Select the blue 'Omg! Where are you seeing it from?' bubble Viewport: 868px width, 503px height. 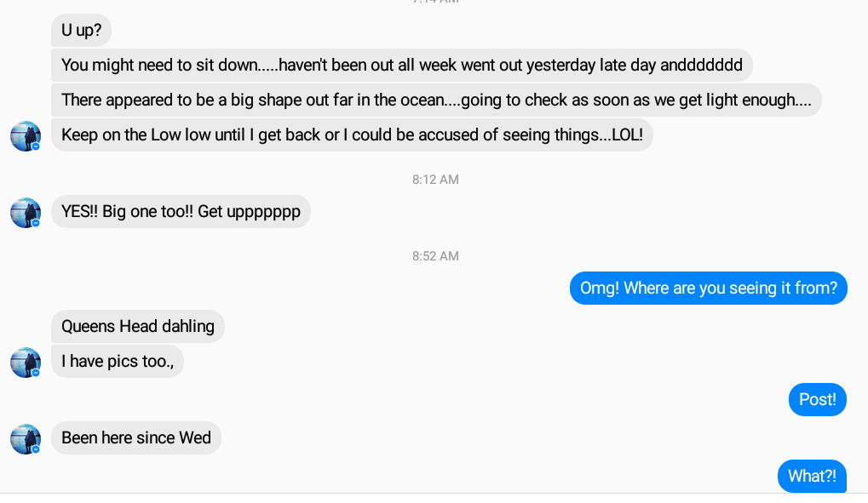[x=708, y=289]
